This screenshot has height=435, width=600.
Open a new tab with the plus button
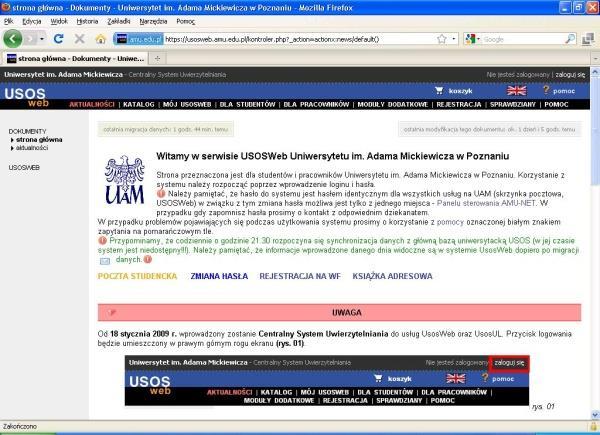pos(157,59)
